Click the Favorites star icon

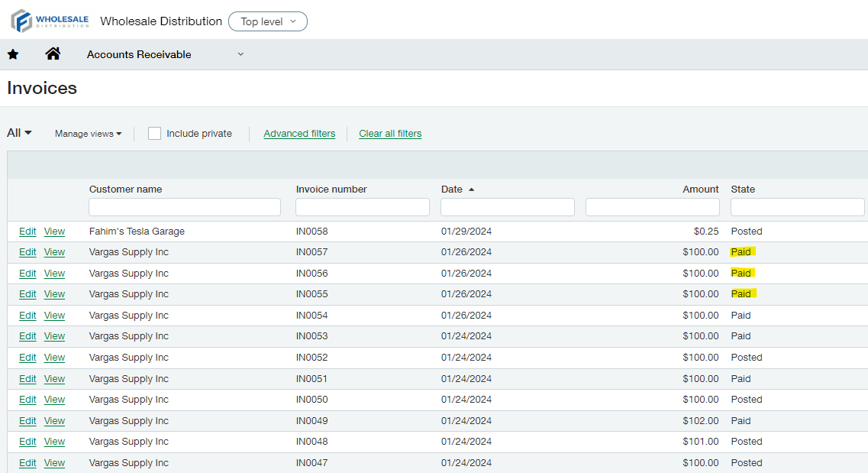click(13, 54)
